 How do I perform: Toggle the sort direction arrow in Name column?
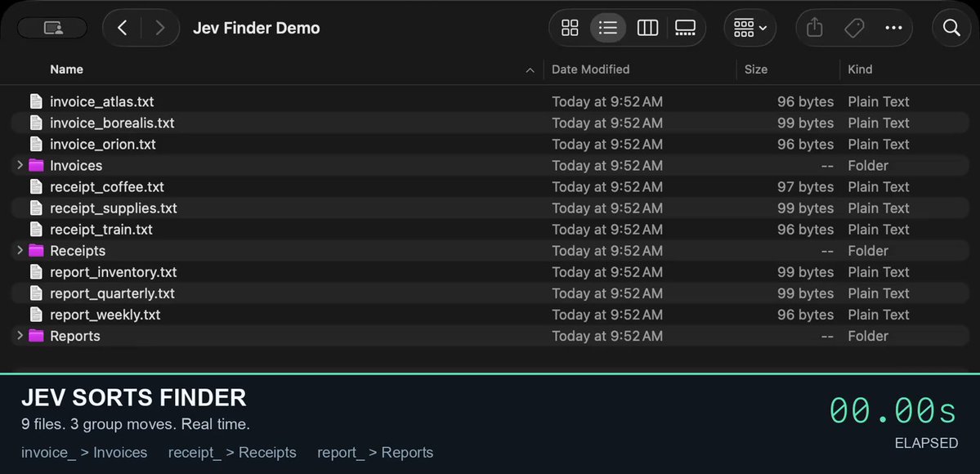click(x=530, y=70)
